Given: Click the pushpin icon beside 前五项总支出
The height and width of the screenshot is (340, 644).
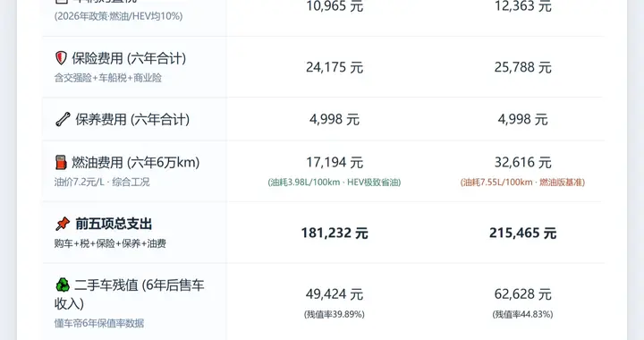Looking at the screenshot, I should click(x=63, y=224).
